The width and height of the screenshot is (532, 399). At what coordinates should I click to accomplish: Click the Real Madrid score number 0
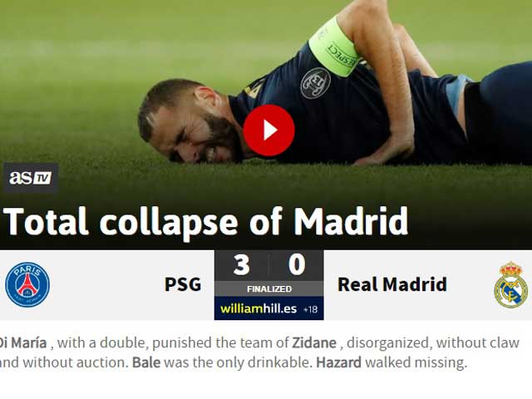pos(297,265)
